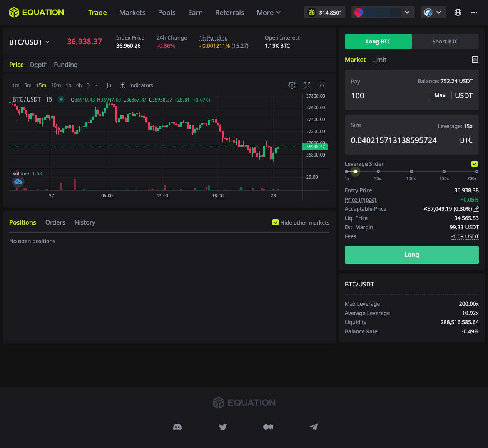Open the chart Indicators menu
This screenshot has height=448, width=488.
tap(137, 85)
